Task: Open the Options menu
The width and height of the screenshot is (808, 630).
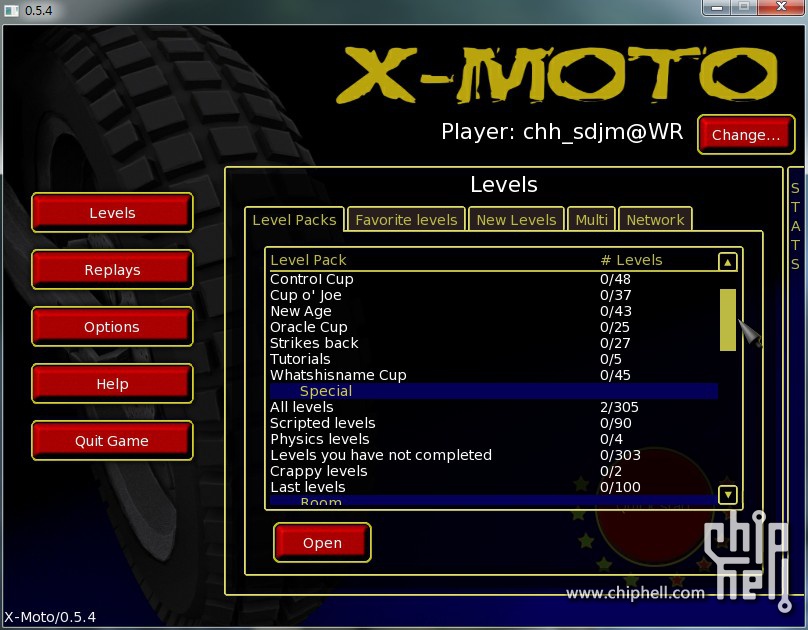Action: [112, 327]
